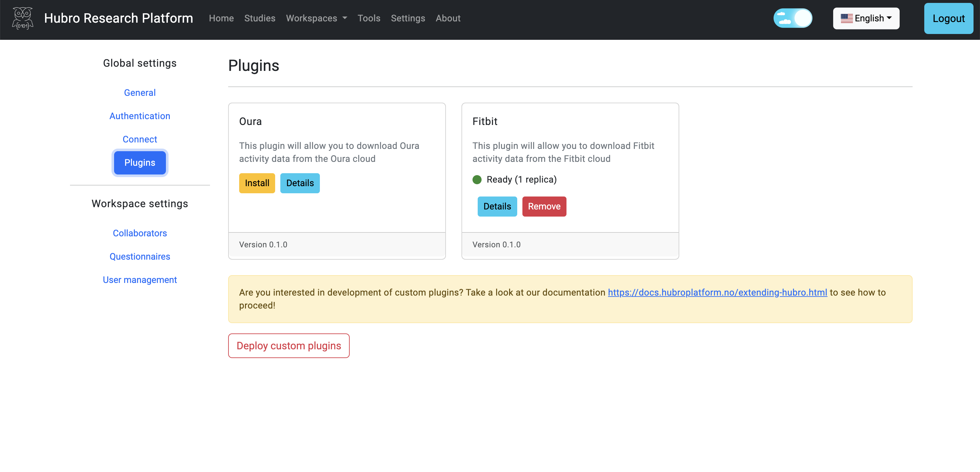980x472 pixels.
Task: Click the Oura plugin Details button
Action: 300,183
